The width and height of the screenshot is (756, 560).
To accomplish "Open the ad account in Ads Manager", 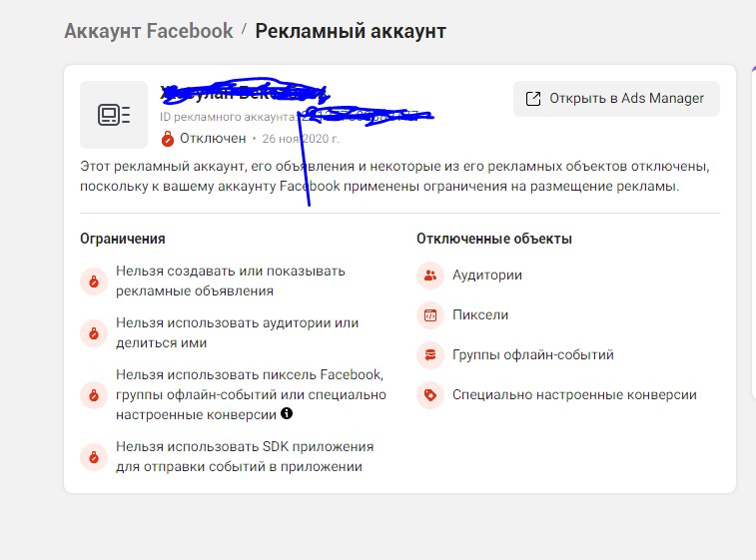I will 616,98.
